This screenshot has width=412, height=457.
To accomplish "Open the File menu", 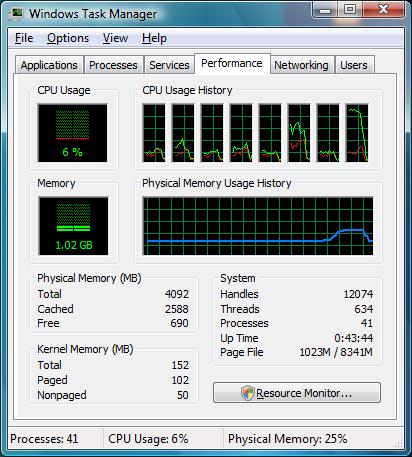I will [x=24, y=38].
